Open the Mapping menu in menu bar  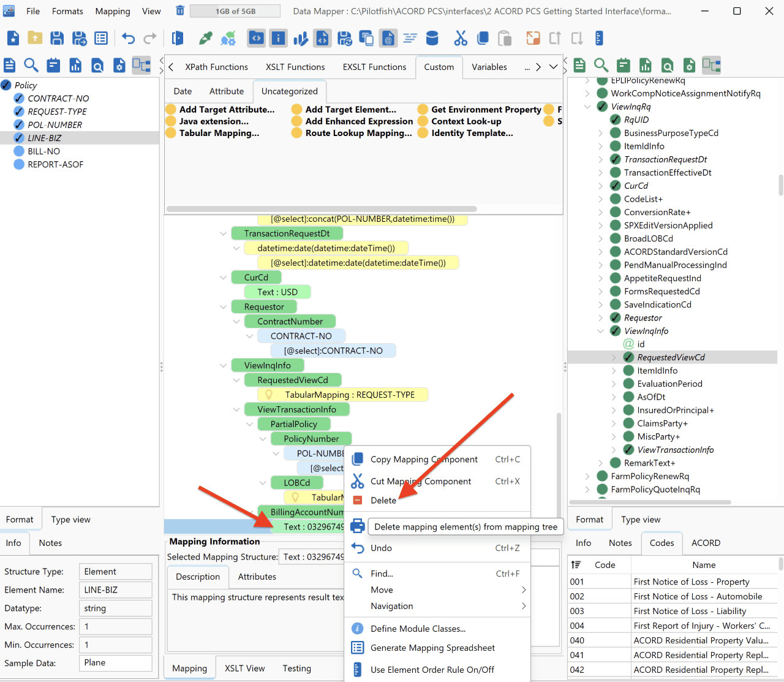(x=113, y=11)
